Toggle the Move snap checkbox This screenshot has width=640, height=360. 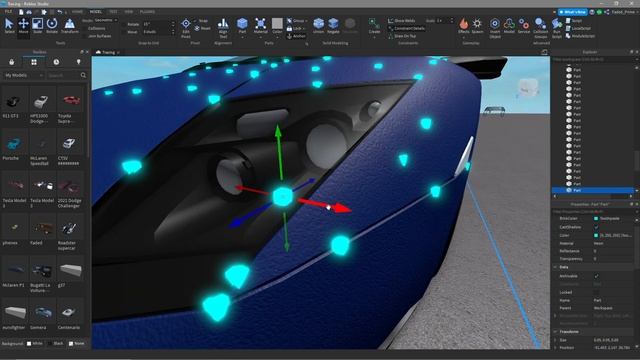pyautogui.click(x=124, y=31)
